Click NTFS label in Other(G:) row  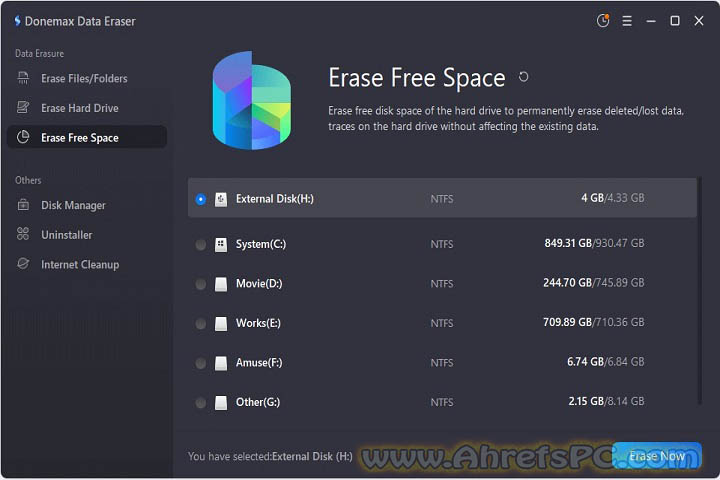(442, 402)
